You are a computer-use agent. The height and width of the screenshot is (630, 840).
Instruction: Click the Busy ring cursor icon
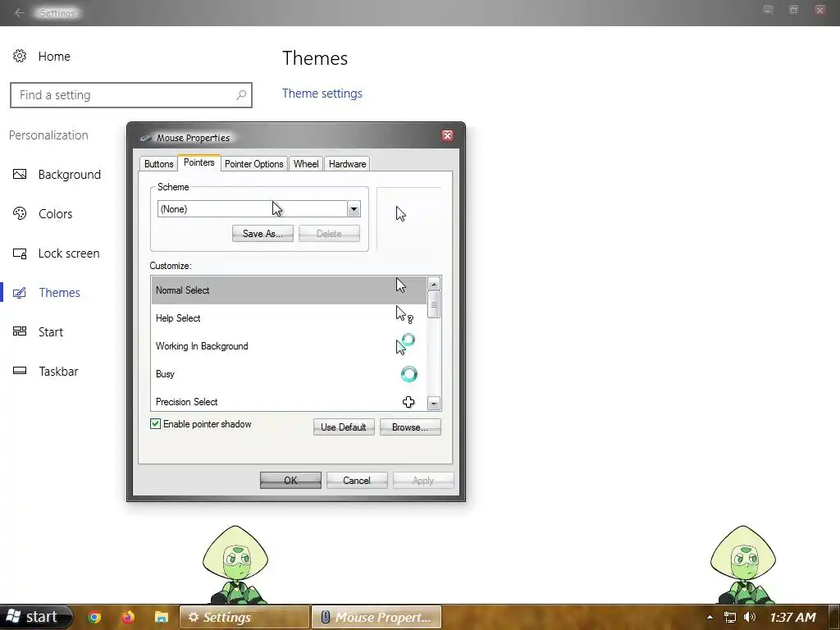coord(409,374)
